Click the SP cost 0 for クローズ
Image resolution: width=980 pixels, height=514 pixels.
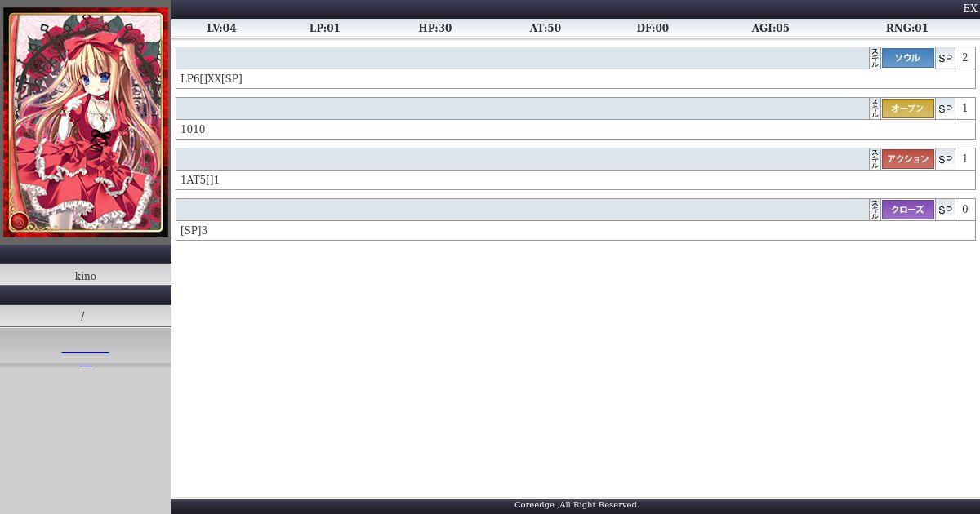tap(965, 210)
